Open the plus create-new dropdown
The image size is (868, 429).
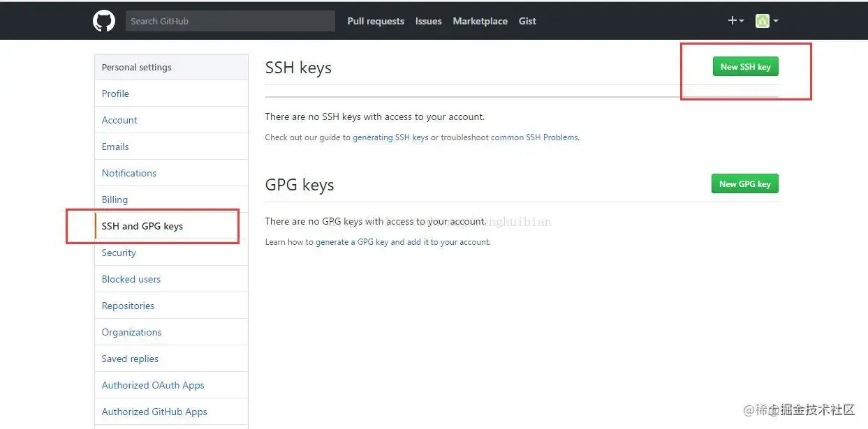pos(735,21)
